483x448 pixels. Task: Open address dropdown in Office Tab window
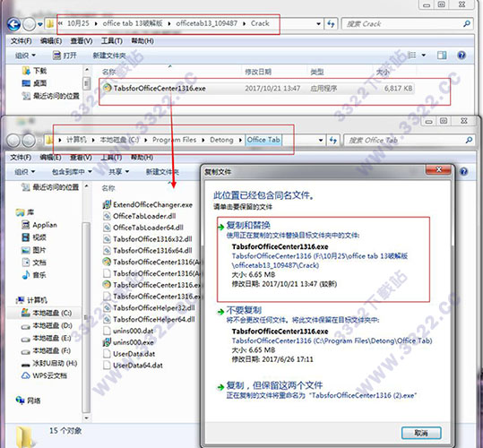click(321, 141)
